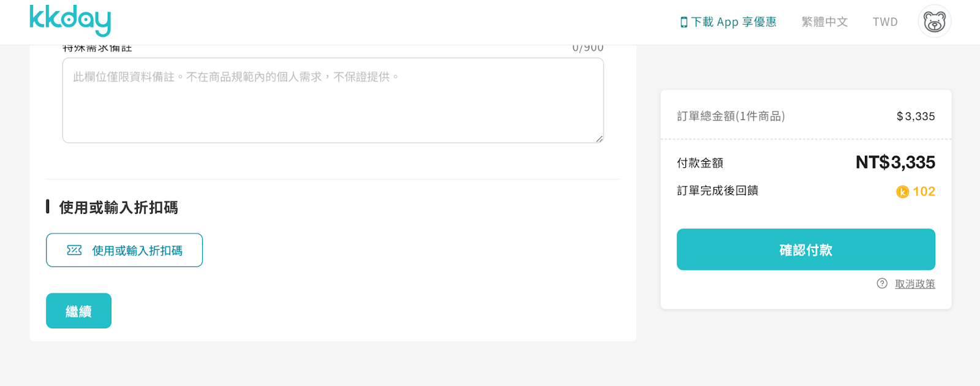The height and width of the screenshot is (386, 980).
Task: Click the 訂單完成後回饋 label
Action: click(x=717, y=191)
